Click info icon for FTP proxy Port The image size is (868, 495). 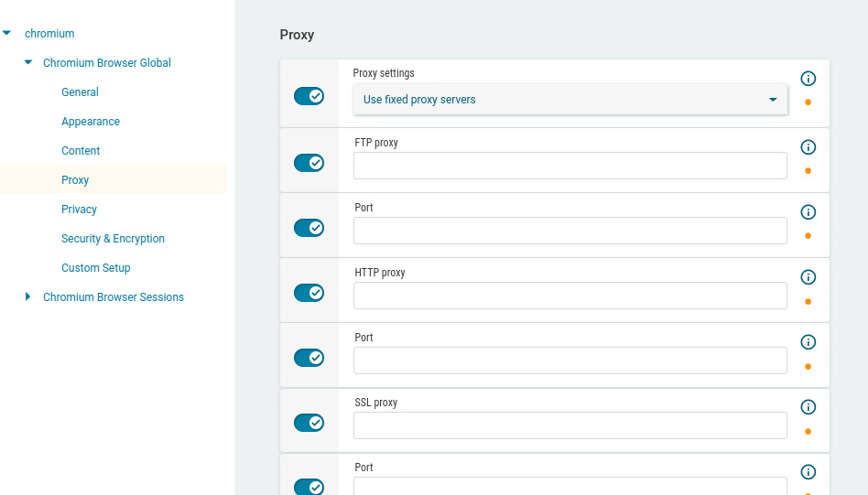coord(808,212)
